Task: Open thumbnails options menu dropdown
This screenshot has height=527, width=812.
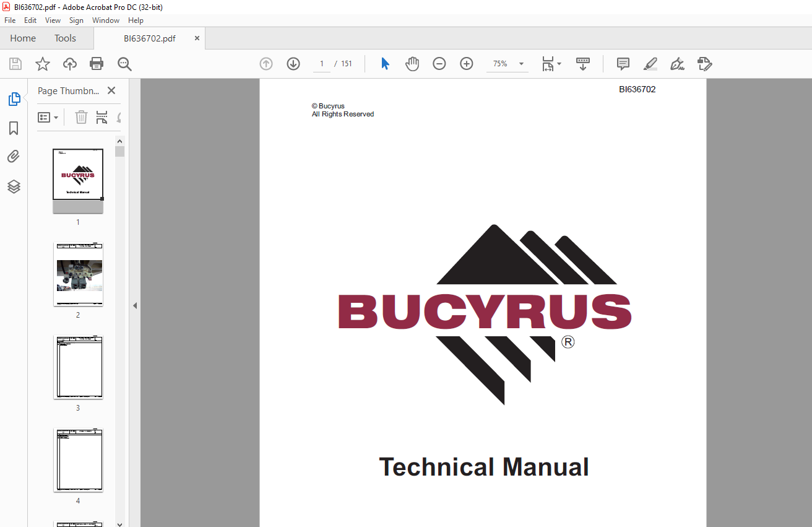Action: point(48,117)
